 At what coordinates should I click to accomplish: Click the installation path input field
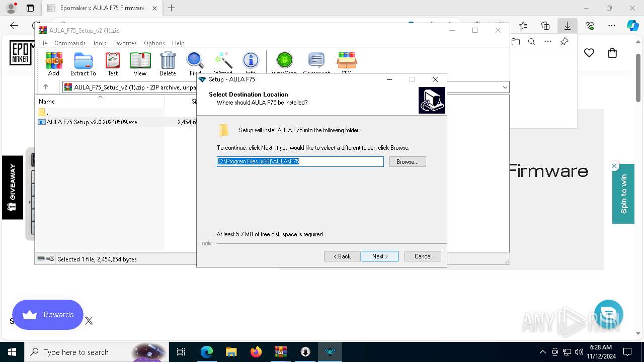point(300,161)
